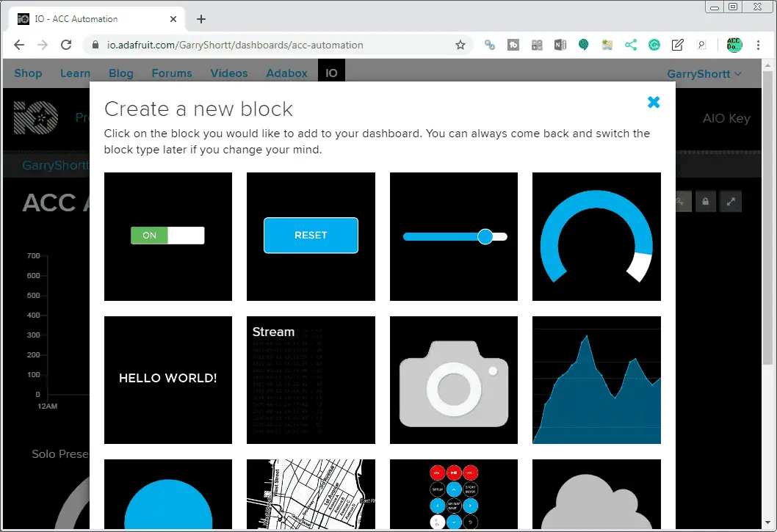Open the Forums link
Image resolution: width=777 pixels, height=532 pixels.
[171, 73]
